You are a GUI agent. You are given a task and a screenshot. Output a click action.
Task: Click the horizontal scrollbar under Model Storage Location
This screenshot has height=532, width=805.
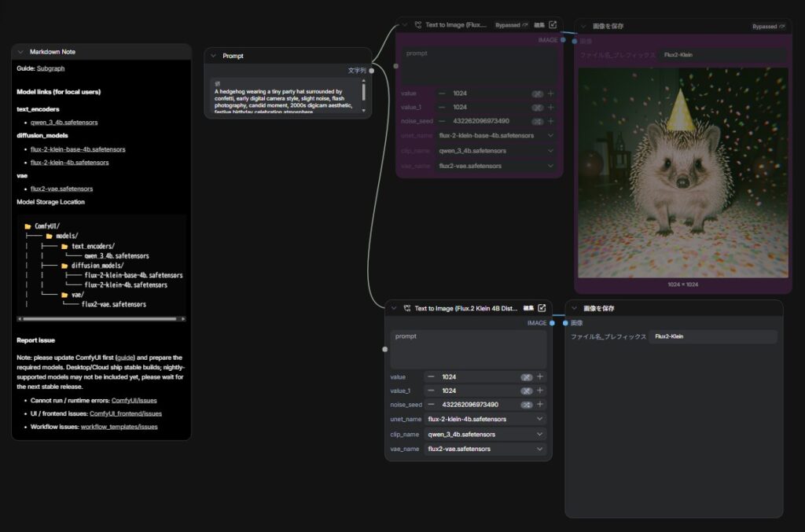pos(101,319)
